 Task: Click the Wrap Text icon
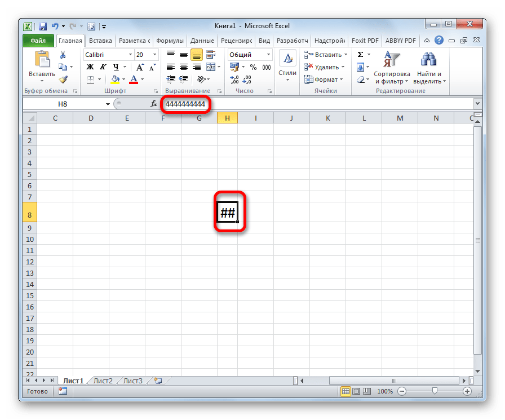211,55
